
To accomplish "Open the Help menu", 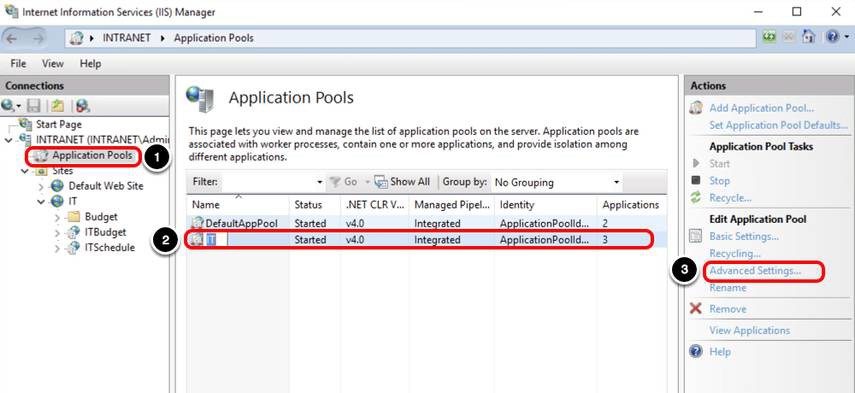I will click(x=90, y=63).
